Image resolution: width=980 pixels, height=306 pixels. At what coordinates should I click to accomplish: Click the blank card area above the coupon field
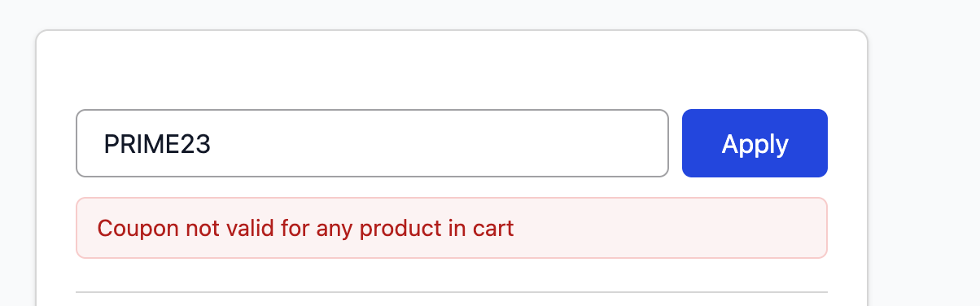coord(452,70)
